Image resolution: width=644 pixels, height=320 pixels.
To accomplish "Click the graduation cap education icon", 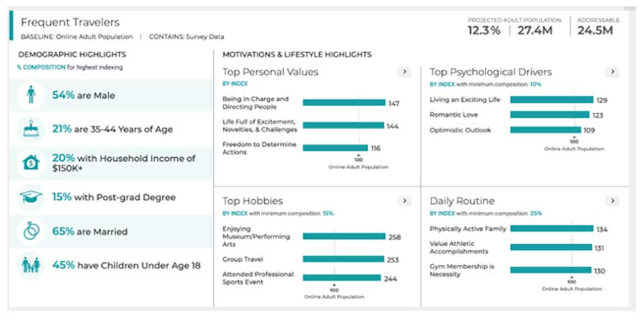I will click(x=31, y=197).
